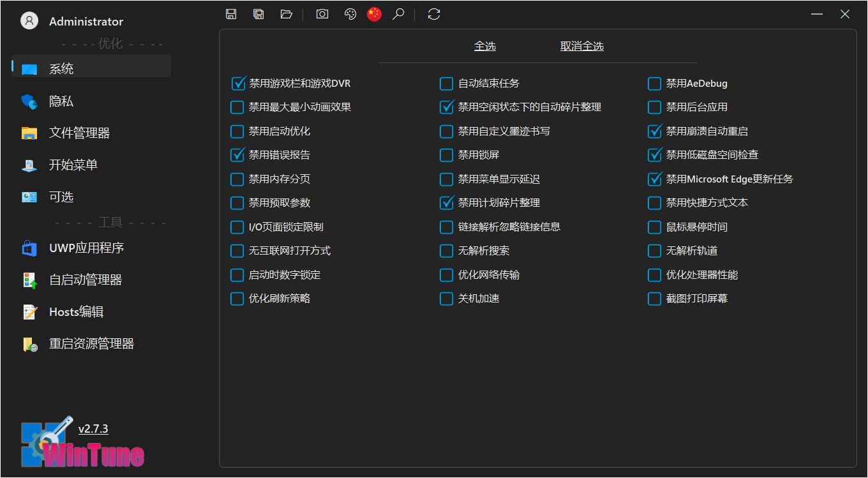Uncheck 禁用计划碎片整理

click(447, 203)
